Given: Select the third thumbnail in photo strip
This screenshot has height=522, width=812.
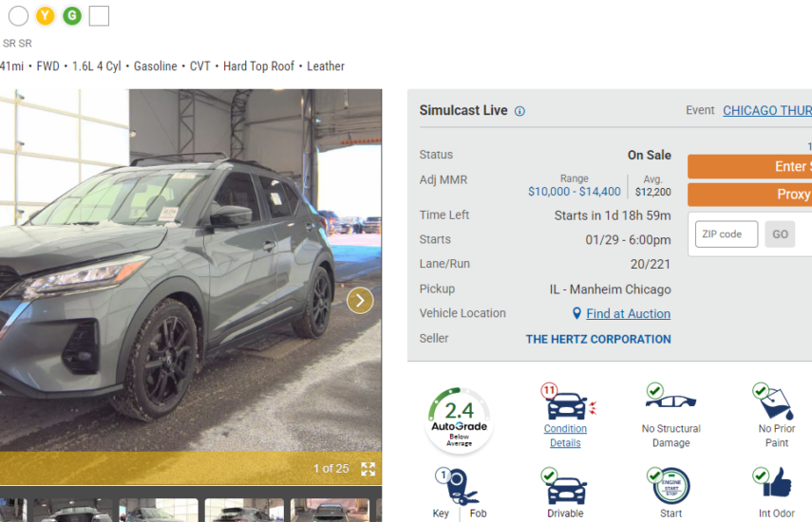Looking at the screenshot, I should click(159, 510).
